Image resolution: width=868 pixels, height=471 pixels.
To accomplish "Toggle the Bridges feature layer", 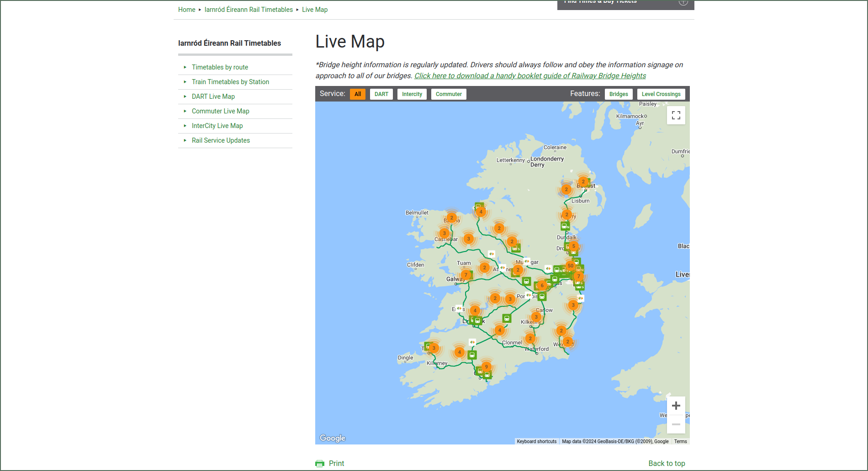I will (x=619, y=94).
